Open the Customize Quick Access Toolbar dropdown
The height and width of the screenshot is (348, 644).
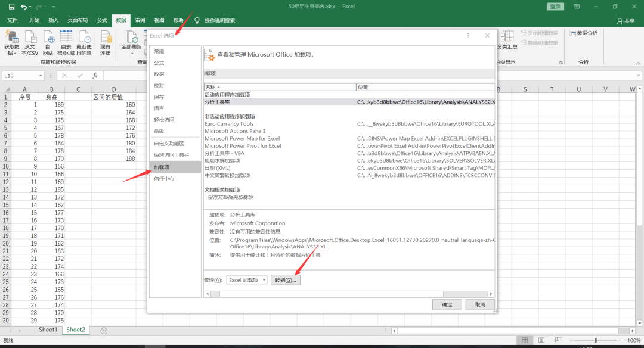point(54,7)
